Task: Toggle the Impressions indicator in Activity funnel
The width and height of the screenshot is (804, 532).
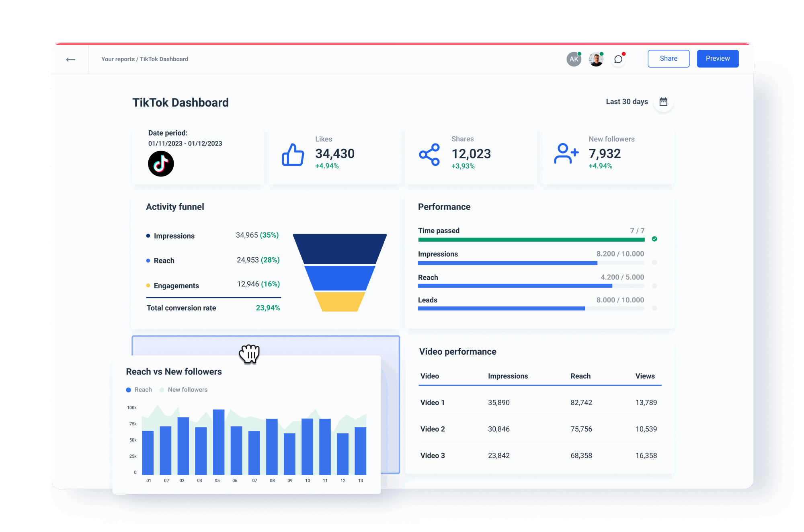Action: pyautogui.click(x=148, y=236)
